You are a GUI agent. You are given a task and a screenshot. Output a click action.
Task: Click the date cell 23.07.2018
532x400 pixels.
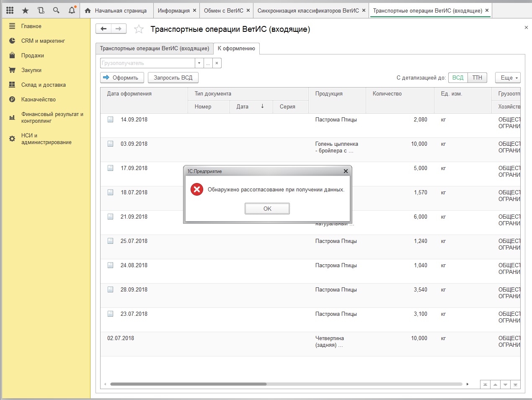pyautogui.click(x=134, y=314)
